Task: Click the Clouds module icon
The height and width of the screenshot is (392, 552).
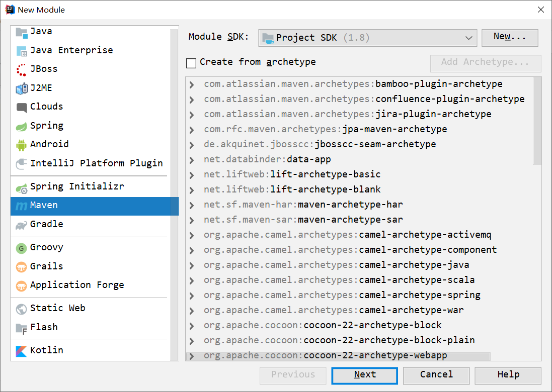Action: (x=21, y=107)
